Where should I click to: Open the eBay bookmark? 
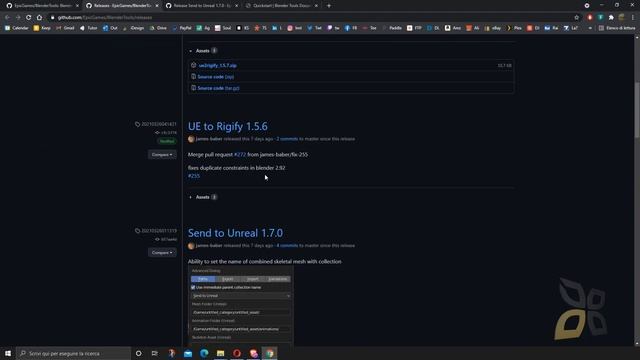pos(493,28)
